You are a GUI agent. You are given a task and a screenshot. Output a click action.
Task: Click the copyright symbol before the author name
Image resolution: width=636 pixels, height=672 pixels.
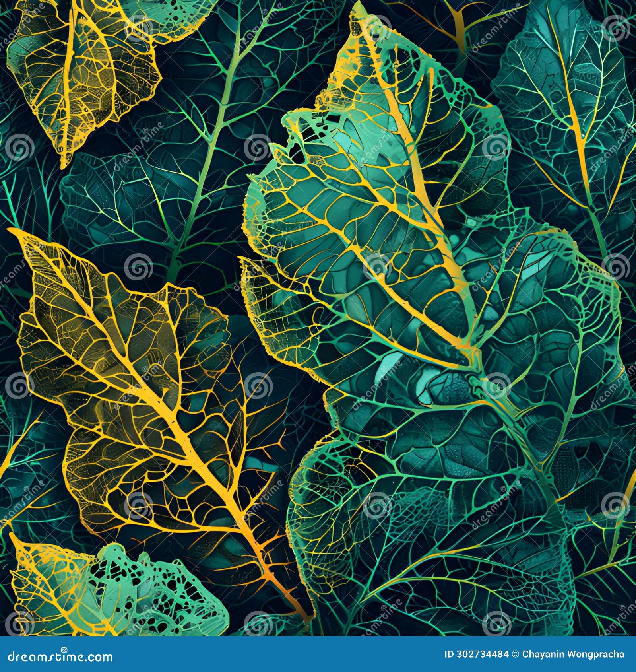click(515, 653)
